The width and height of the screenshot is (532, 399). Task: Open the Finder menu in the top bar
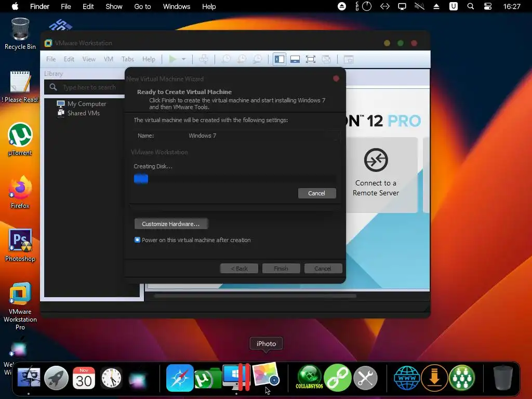tap(39, 6)
